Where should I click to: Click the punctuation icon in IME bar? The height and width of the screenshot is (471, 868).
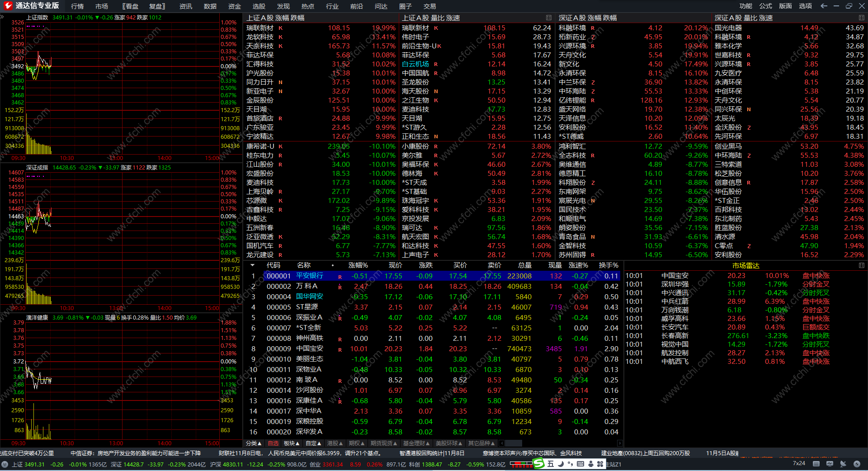[570, 464]
